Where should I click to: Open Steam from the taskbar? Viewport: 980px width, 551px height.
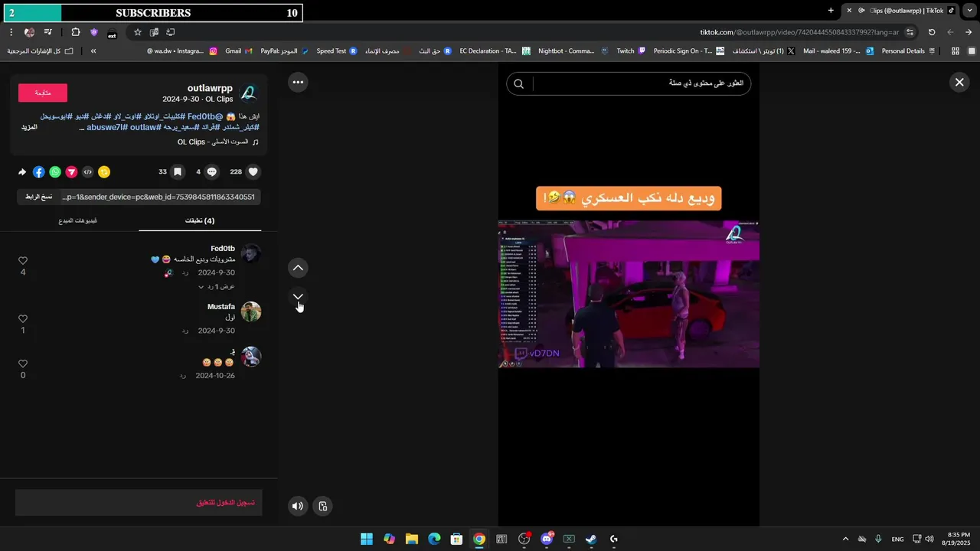pyautogui.click(x=591, y=539)
